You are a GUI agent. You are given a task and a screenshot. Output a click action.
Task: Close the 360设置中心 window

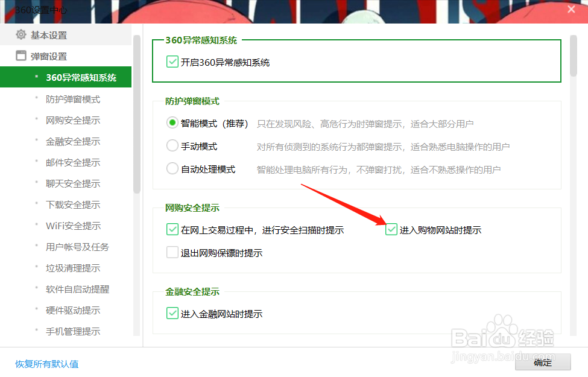571,10
